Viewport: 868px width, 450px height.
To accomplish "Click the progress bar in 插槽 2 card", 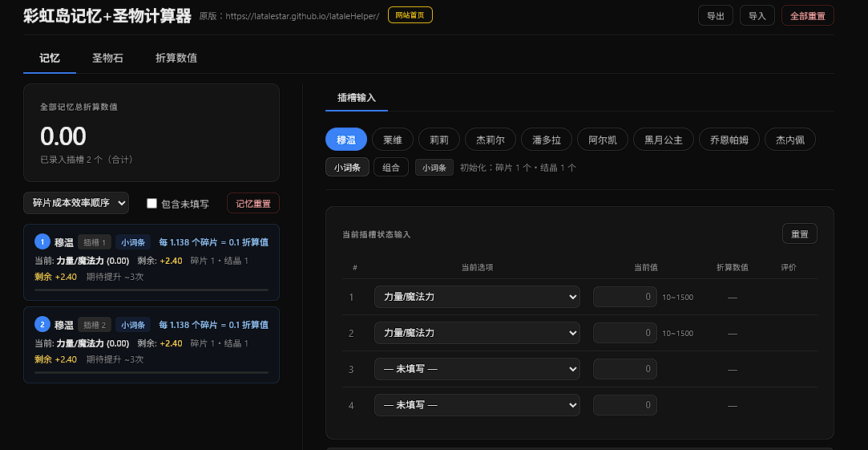I will [151, 372].
